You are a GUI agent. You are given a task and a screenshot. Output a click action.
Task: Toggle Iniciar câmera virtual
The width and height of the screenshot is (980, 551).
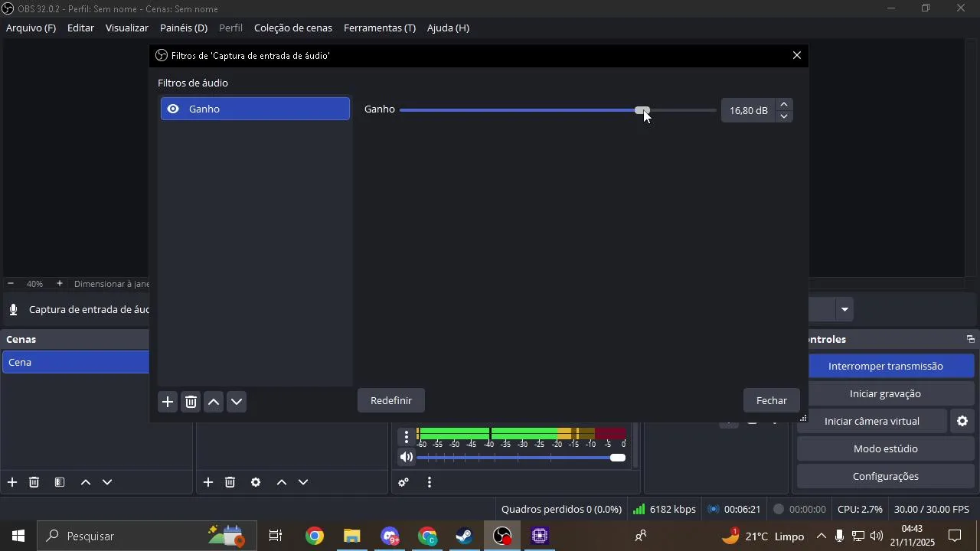(872, 421)
